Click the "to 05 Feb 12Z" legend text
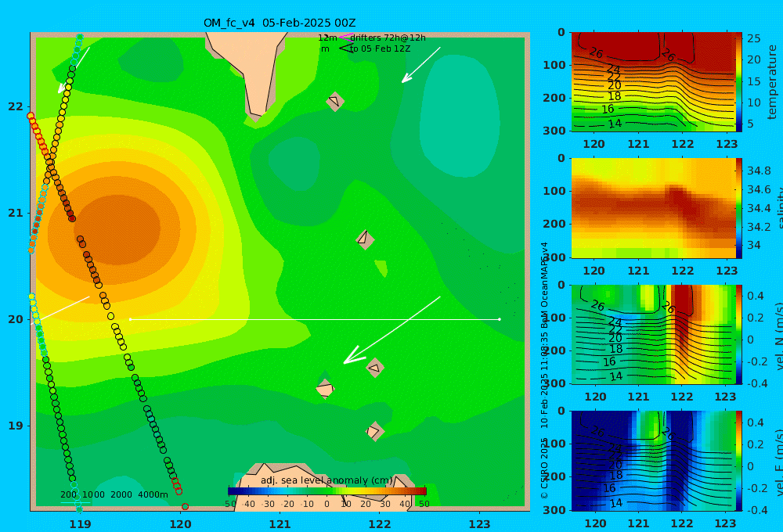This screenshot has height=532, width=783. pos(380,49)
